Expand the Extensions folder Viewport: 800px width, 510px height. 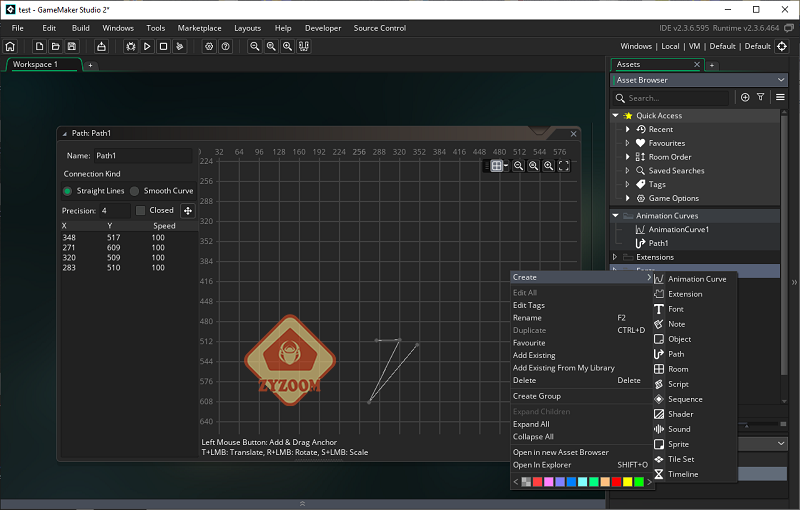pos(615,257)
